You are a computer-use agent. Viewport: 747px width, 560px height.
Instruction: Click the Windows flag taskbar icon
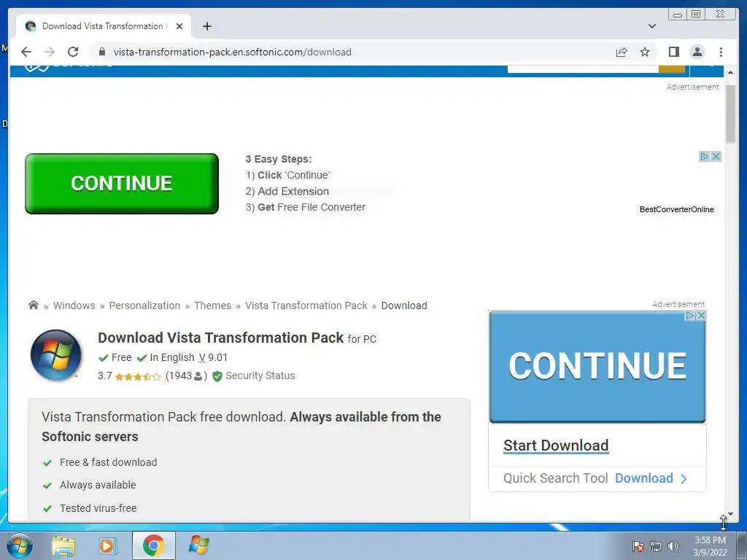tap(198, 545)
